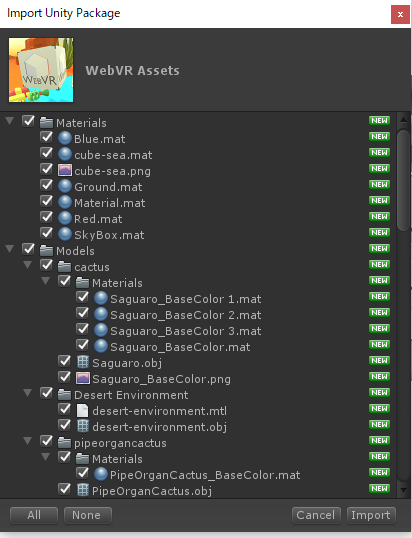Click the WebVR Assets package thumbnail
This screenshot has width=412, height=538.
[41, 70]
